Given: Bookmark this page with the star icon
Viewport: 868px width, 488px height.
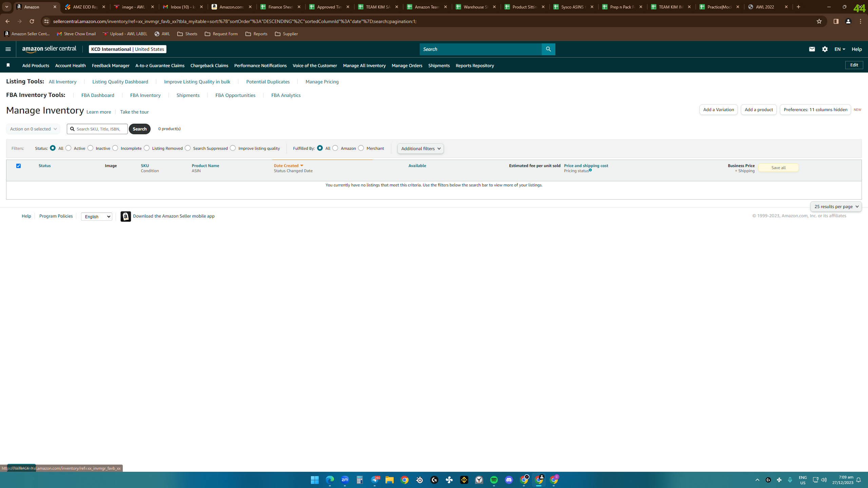Looking at the screenshot, I should (819, 21).
